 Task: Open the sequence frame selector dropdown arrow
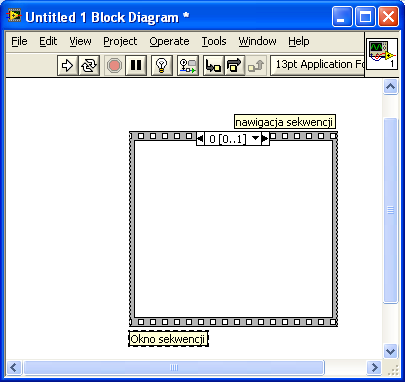pyautogui.click(x=255, y=138)
